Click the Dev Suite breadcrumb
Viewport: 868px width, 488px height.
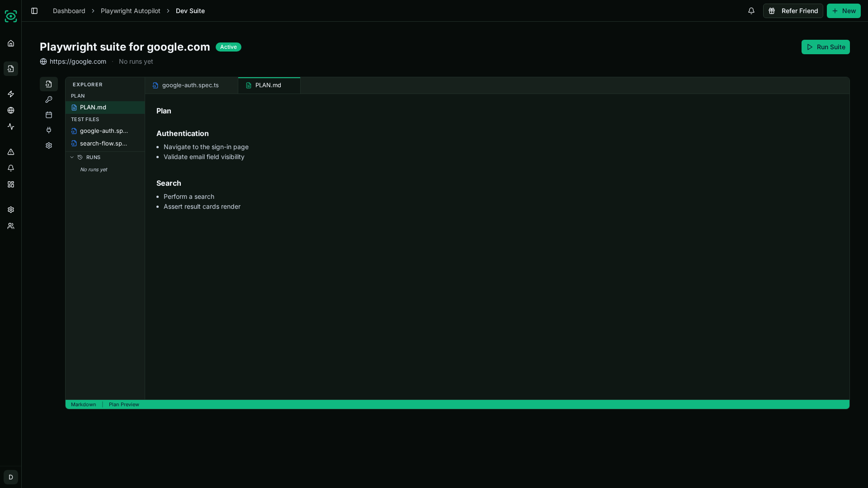(190, 11)
